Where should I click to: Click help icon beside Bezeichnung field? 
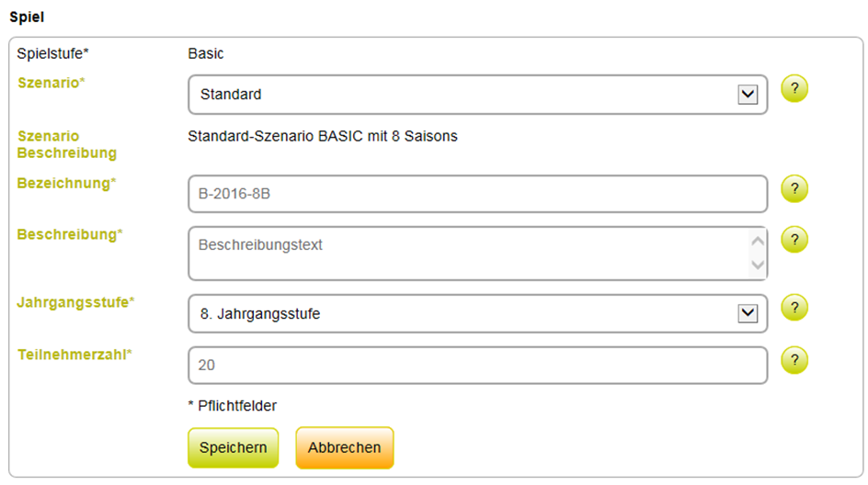[x=794, y=188]
